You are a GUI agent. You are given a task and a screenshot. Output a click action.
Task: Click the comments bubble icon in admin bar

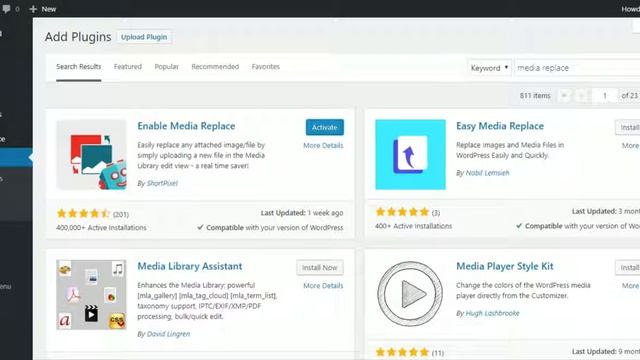(x=6, y=9)
